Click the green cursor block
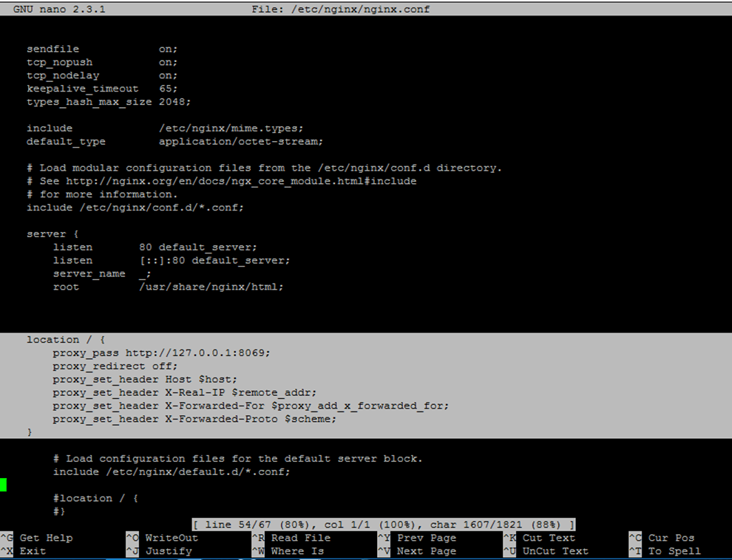Image resolution: width=732 pixels, height=560 pixels. 4,485
